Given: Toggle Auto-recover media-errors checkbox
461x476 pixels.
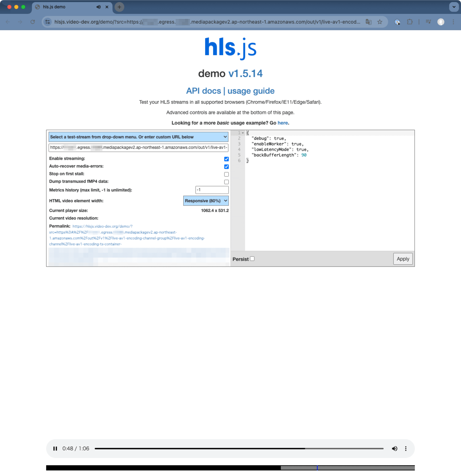Looking at the screenshot, I should point(226,167).
